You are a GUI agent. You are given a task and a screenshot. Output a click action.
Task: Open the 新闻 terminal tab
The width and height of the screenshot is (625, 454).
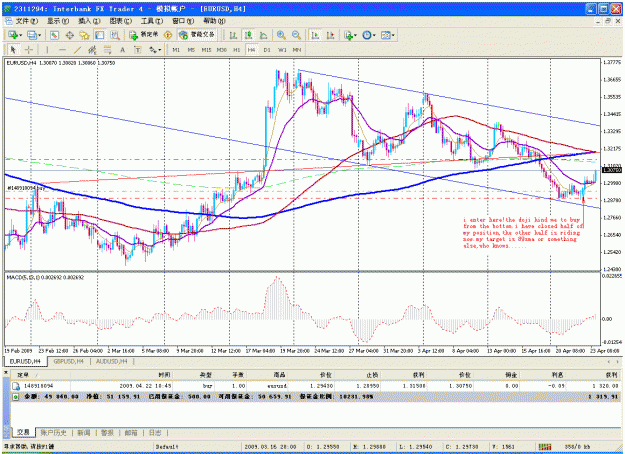83,432
